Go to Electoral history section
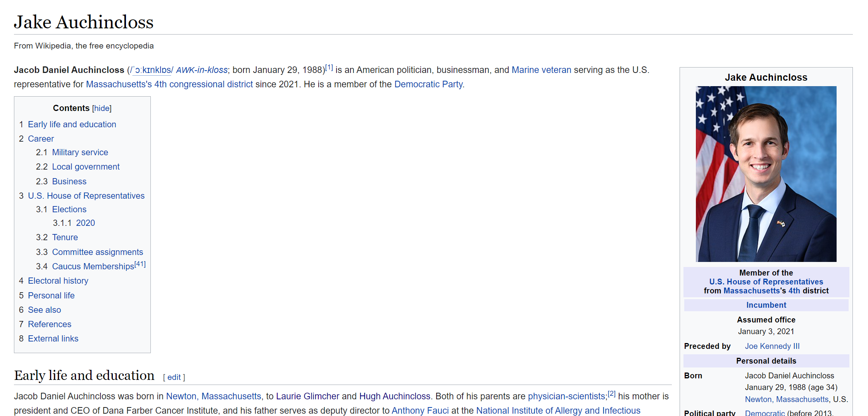The image size is (868, 416). (x=58, y=281)
